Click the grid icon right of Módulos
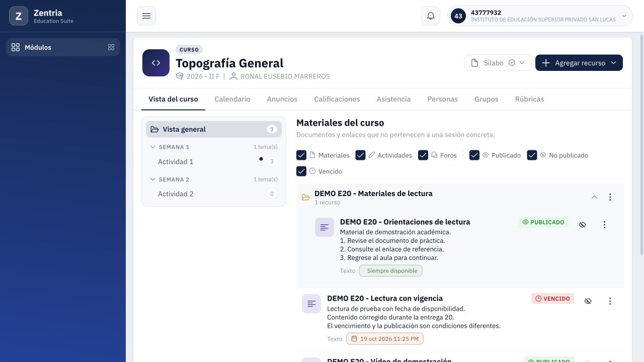Screen dimensions: 644x362 [x=111, y=47]
